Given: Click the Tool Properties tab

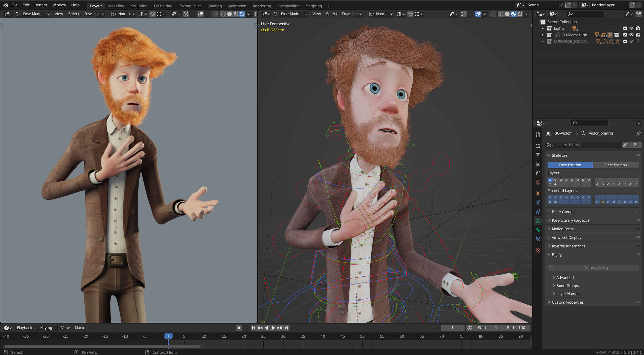Looking at the screenshot, I should coord(538,135).
